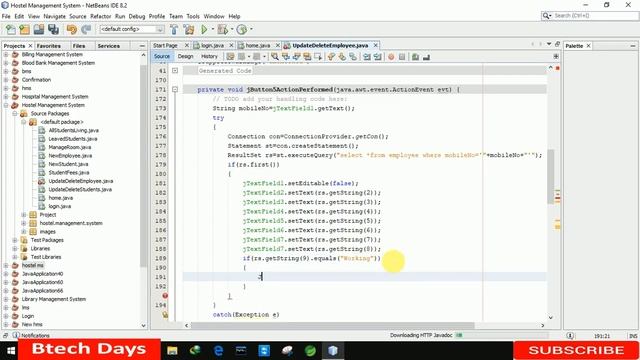Expand the Test Packages node
640x360 pixels.
(15, 240)
